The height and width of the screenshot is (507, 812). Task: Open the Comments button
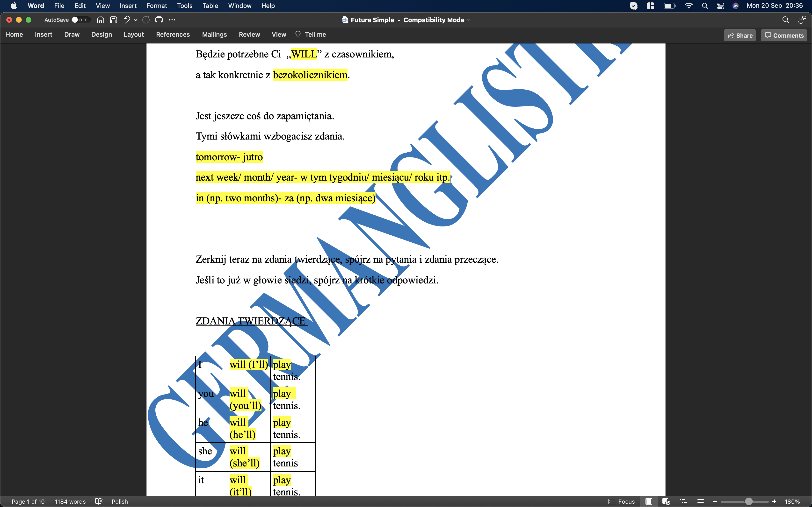(x=784, y=35)
